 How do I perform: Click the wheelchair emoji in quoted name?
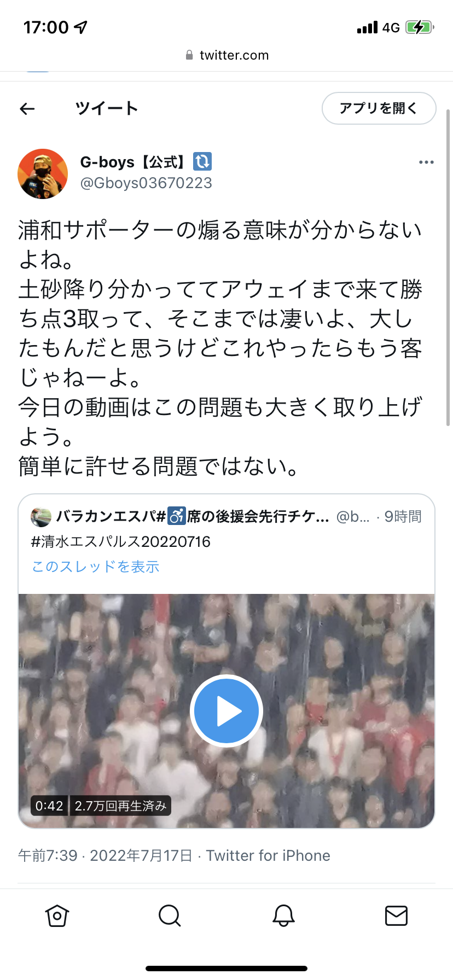[176, 516]
